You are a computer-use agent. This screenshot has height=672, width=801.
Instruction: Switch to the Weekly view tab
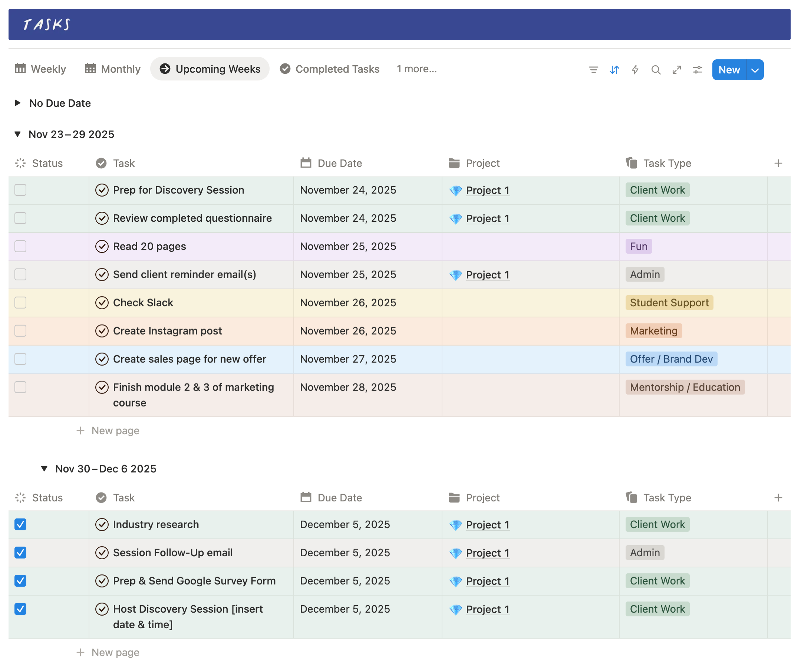point(40,69)
